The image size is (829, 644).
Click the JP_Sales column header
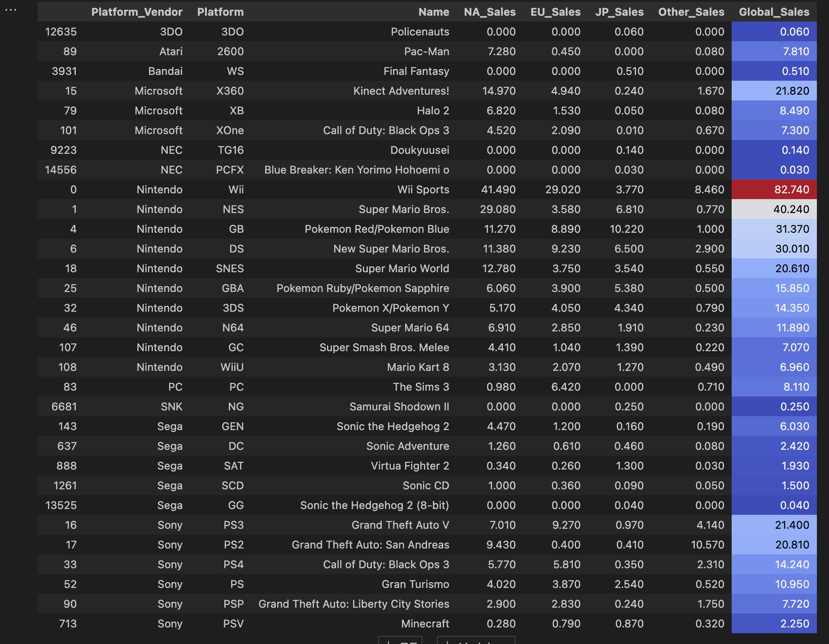(620, 12)
